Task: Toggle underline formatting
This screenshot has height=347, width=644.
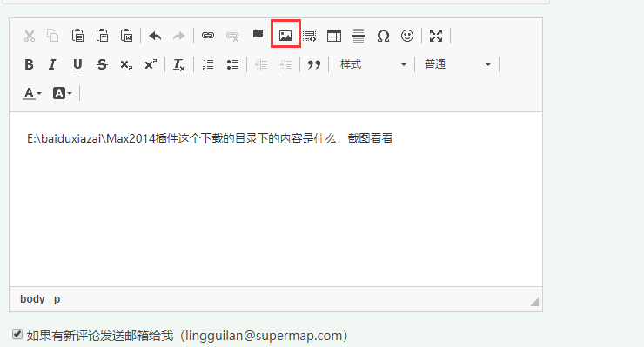Action: tap(77, 64)
